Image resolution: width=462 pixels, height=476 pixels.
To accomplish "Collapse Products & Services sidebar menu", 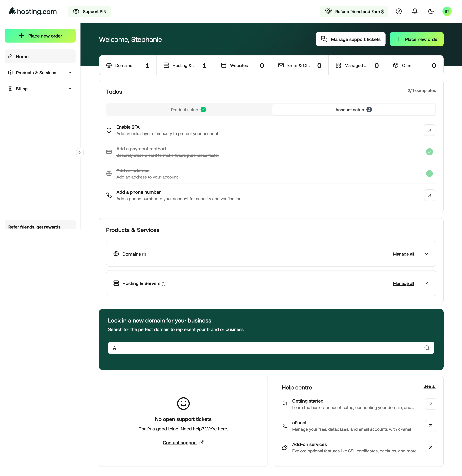I will pyautogui.click(x=70, y=73).
